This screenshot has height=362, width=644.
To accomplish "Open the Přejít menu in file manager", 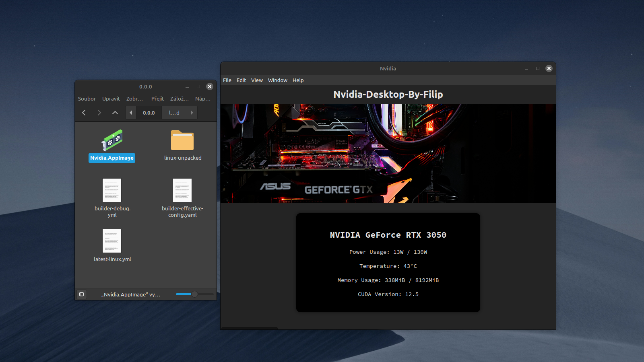I will coord(157,99).
